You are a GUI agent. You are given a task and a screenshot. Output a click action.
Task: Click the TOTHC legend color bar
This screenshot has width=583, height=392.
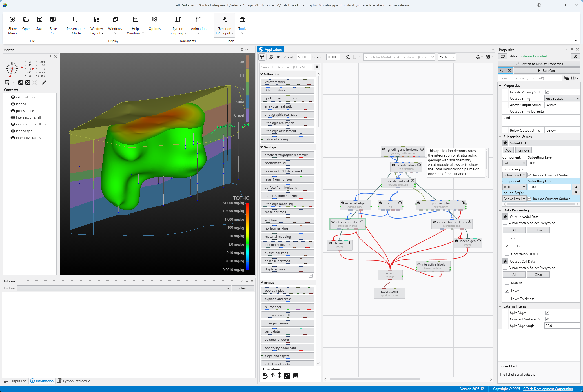(247, 236)
